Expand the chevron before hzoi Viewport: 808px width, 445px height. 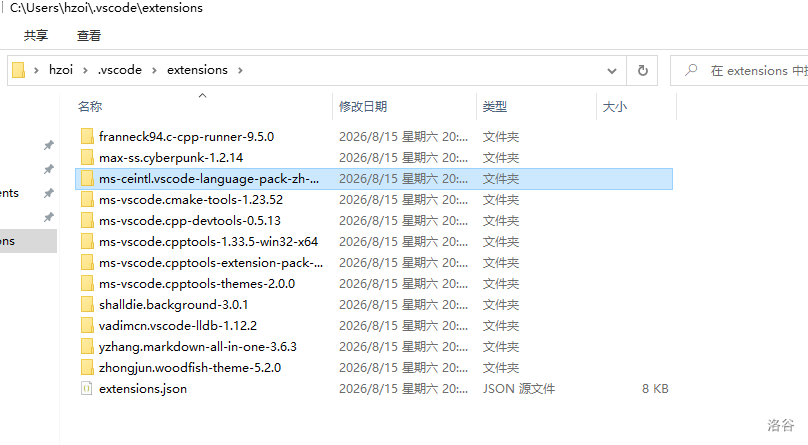(36, 71)
